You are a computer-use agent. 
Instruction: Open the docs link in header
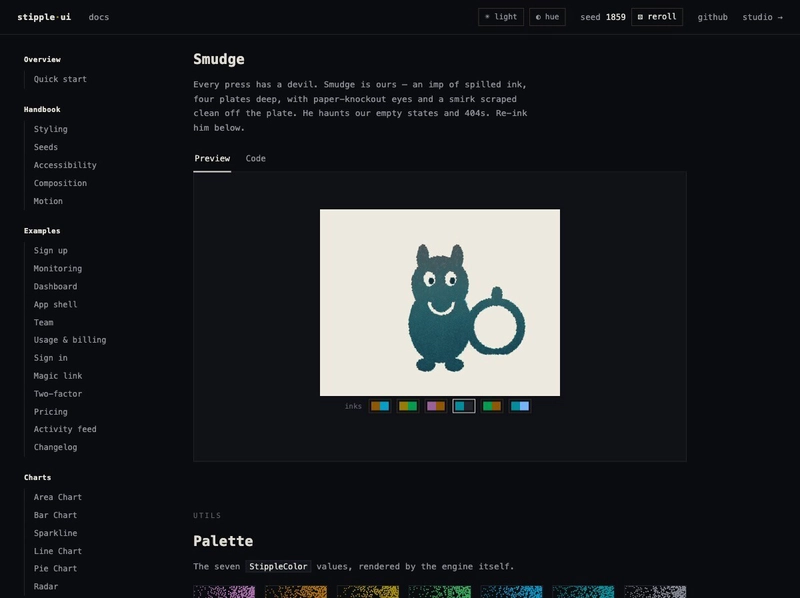[x=98, y=17]
